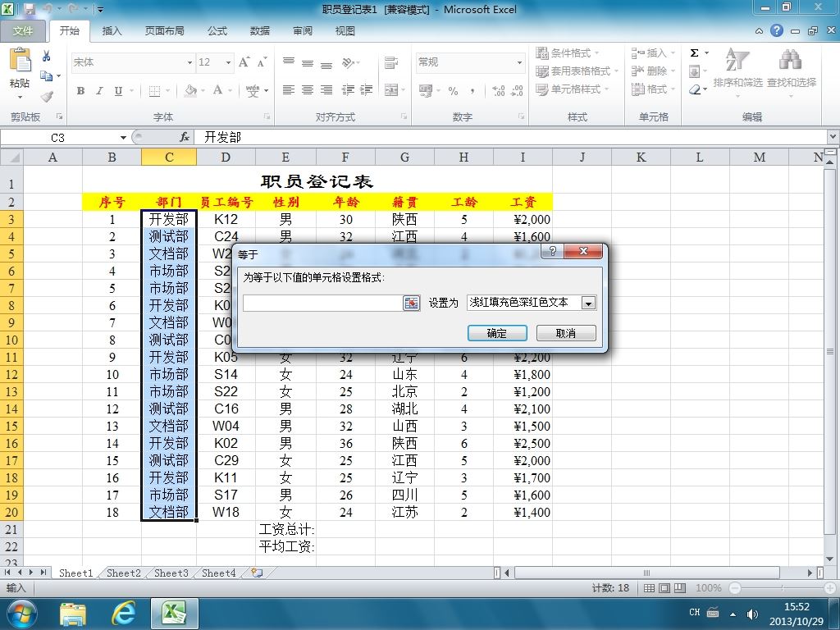The height and width of the screenshot is (630, 840).
Task: Toggle Italic formatting
Action: (x=99, y=90)
